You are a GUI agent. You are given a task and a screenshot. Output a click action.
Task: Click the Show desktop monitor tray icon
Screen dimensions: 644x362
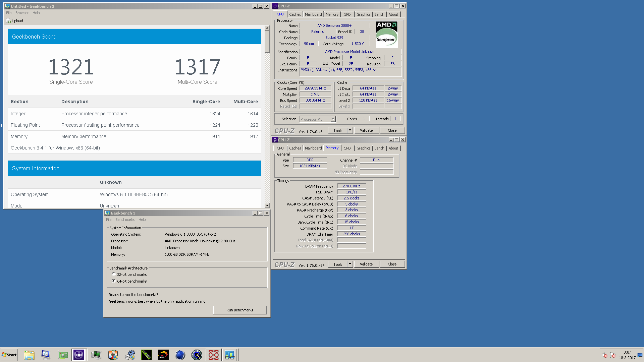640,355
